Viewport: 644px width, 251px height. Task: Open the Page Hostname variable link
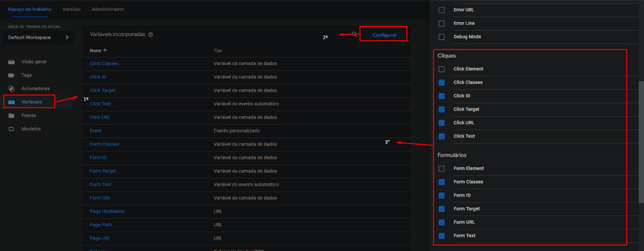coord(107,212)
